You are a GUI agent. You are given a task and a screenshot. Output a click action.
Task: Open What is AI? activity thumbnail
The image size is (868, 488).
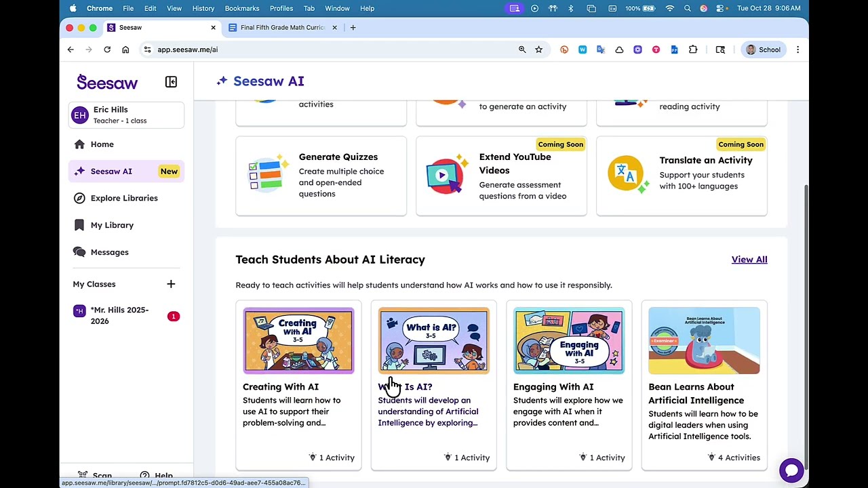pos(433,341)
